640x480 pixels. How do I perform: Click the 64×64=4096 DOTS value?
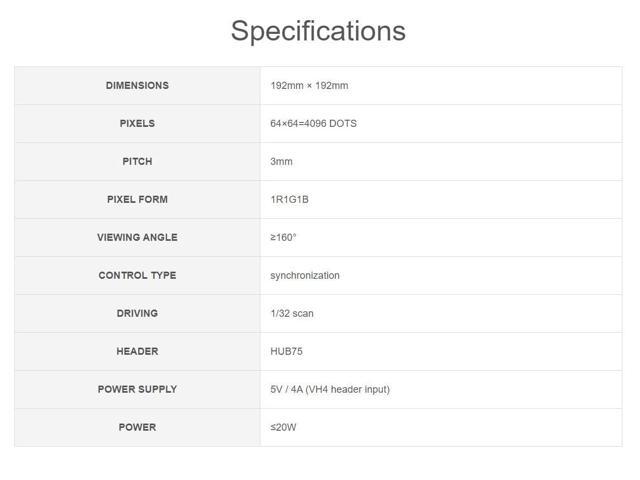coord(313,124)
